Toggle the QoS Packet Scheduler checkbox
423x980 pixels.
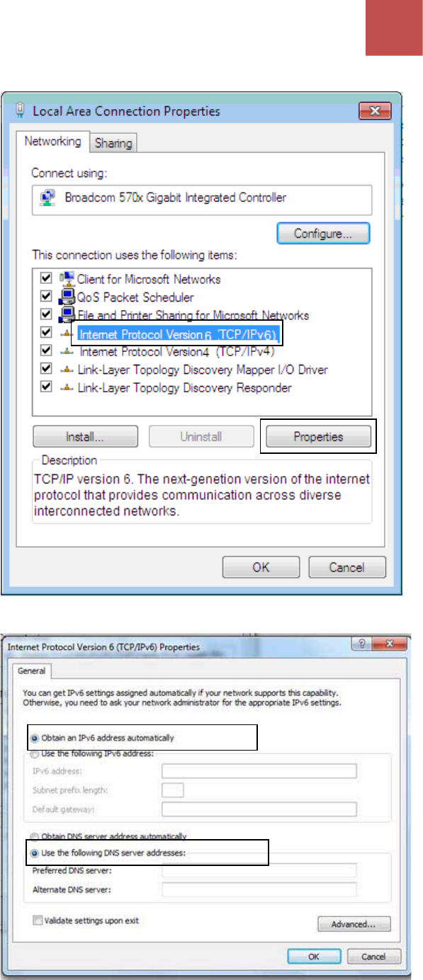[x=47, y=297]
